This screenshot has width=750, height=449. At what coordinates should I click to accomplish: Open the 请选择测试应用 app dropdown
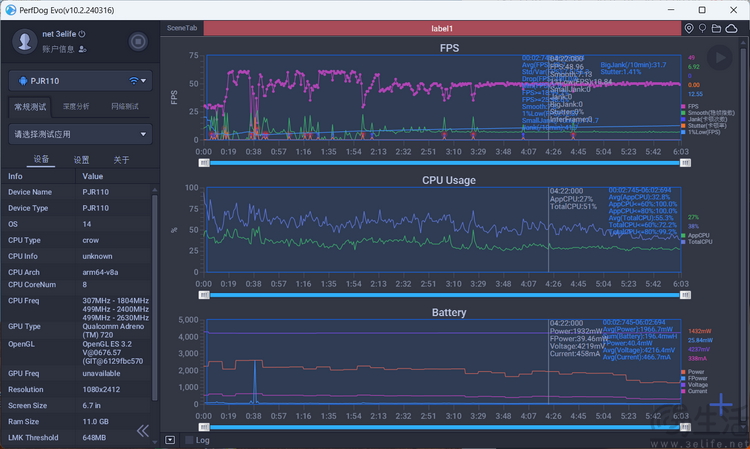click(80, 134)
